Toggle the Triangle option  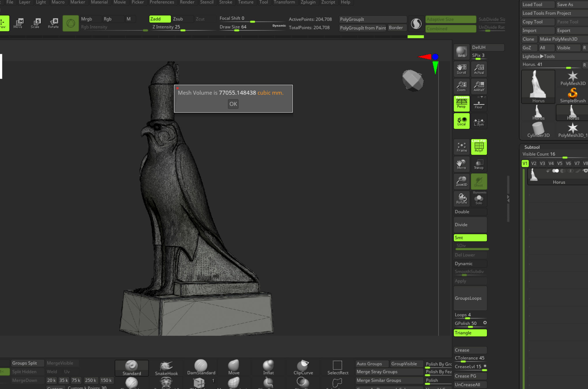(x=470, y=333)
